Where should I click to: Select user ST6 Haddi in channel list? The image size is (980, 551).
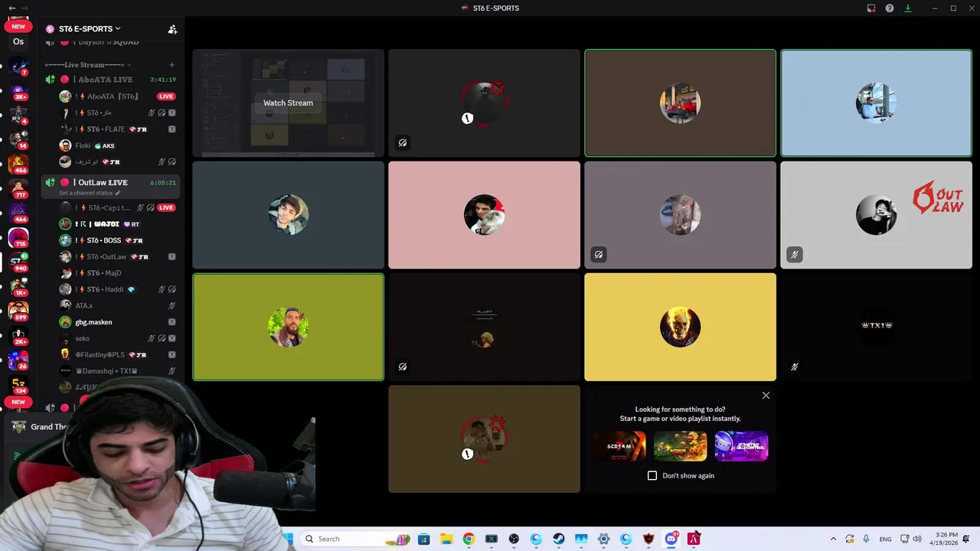coord(118,289)
